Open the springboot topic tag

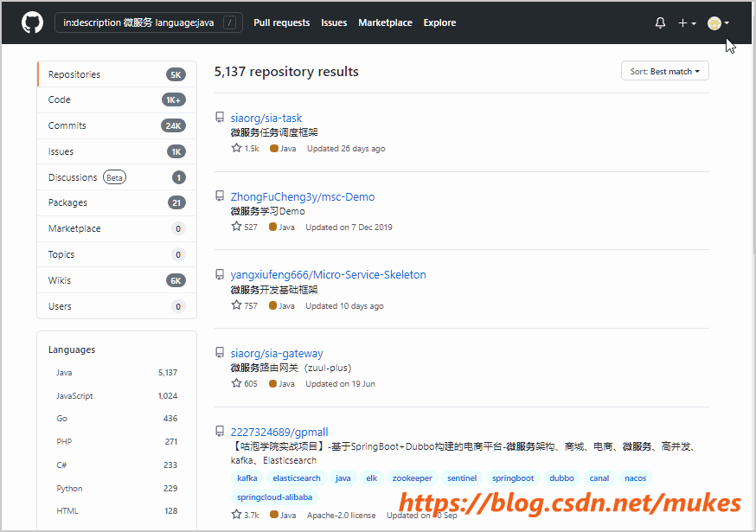[x=513, y=478]
